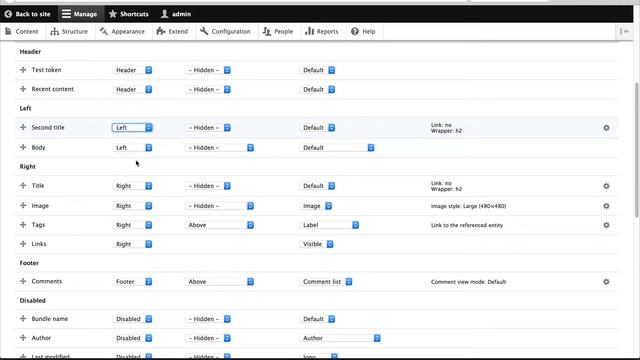Open the Help admin menu
This screenshot has width=640, height=360.
pyautogui.click(x=363, y=31)
